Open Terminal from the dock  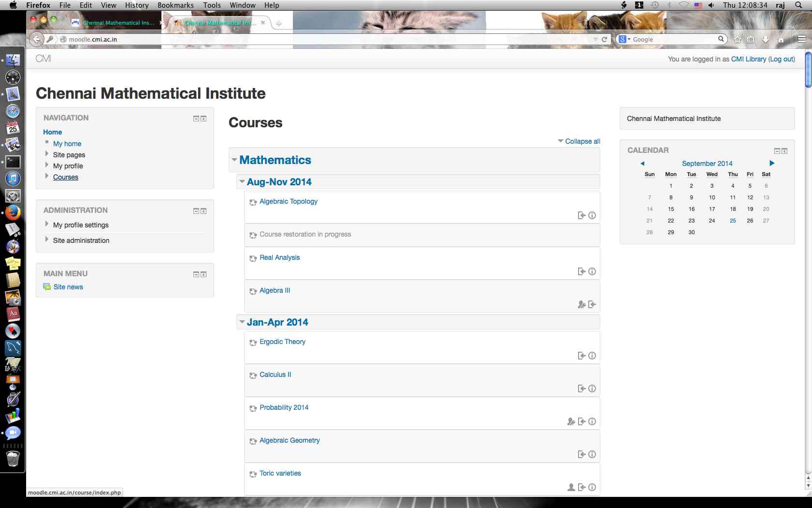13,162
